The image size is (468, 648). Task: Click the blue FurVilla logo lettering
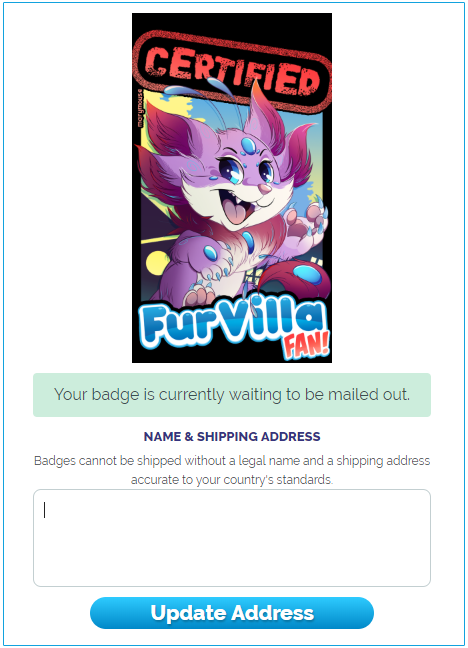point(232,322)
